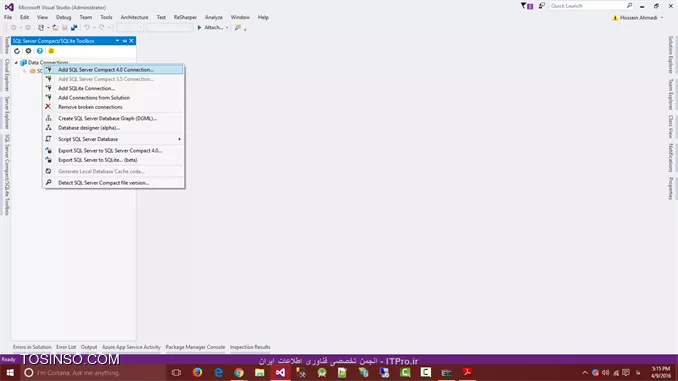
Task: Open the New Project dropdown arrow
Action: [48, 28]
